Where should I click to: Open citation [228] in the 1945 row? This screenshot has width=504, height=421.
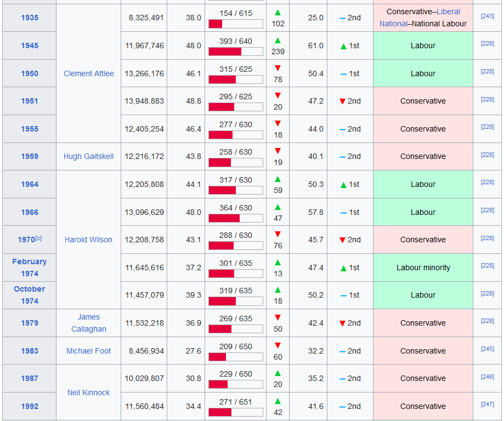(x=488, y=44)
